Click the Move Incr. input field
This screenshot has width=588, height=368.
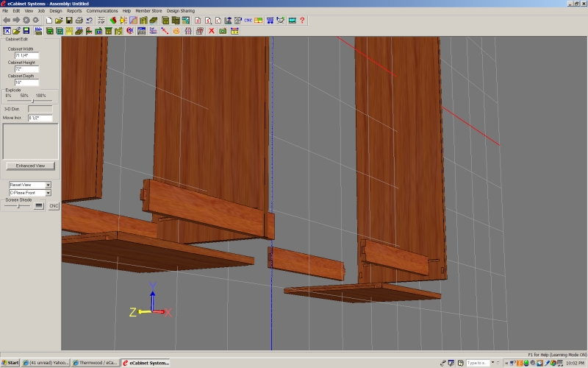click(x=40, y=118)
